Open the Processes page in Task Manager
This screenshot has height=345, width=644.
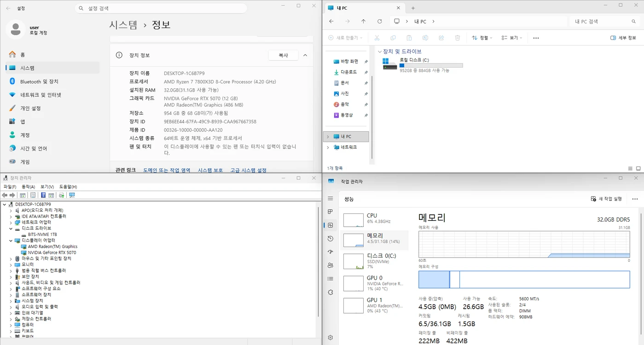click(330, 212)
